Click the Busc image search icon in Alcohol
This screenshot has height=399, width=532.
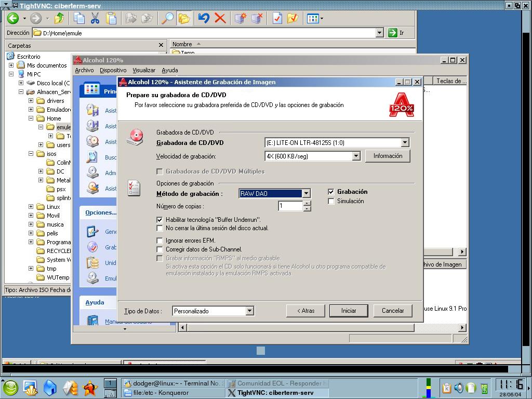point(92,157)
